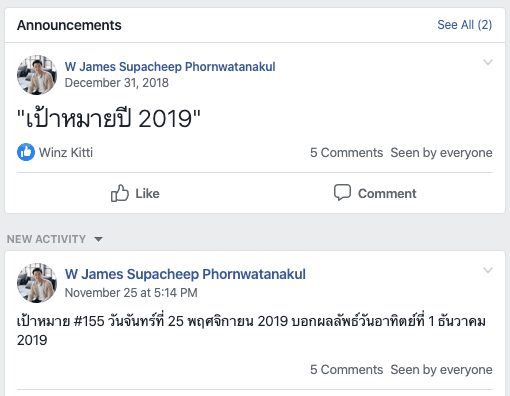Expand options chevron on November 25 post
510x396 pixels.
[x=488, y=270]
